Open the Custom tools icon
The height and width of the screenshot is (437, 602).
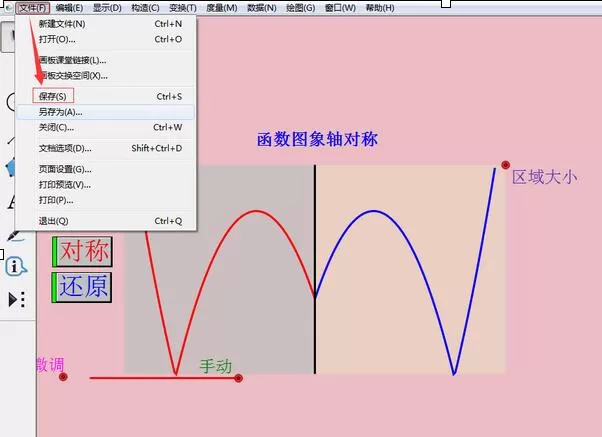[x=17, y=299]
